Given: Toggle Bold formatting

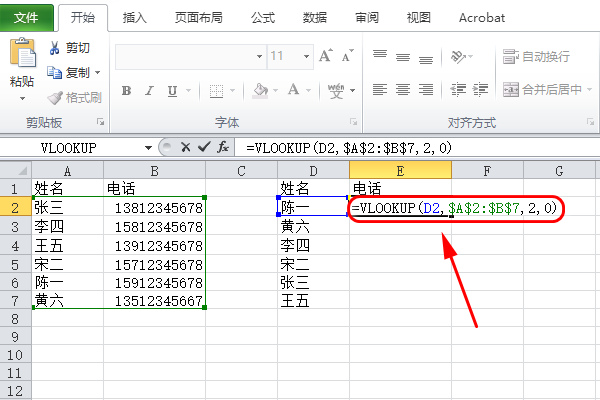Looking at the screenshot, I should pos(126,90).
